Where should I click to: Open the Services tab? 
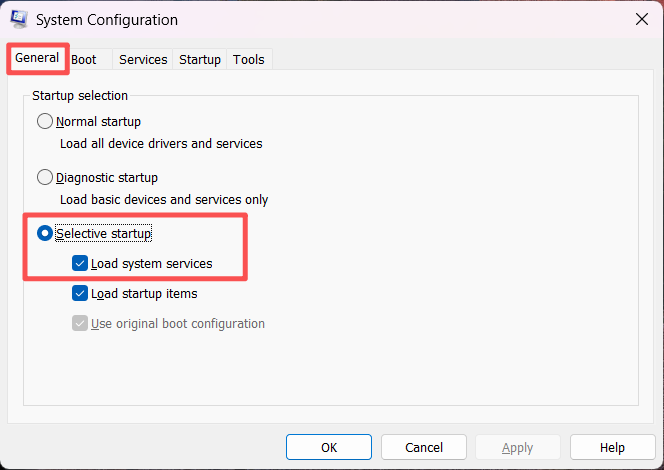tap(143, 60)
